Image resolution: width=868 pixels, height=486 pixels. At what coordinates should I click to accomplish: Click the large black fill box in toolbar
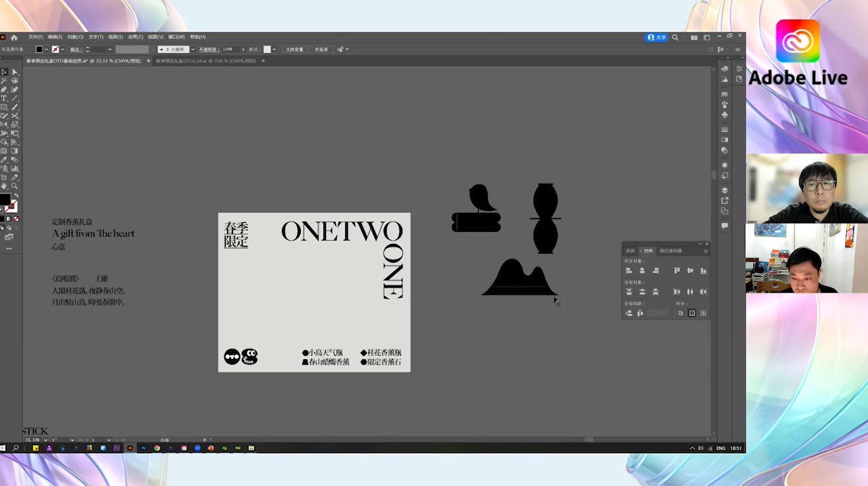click(5, 199)
